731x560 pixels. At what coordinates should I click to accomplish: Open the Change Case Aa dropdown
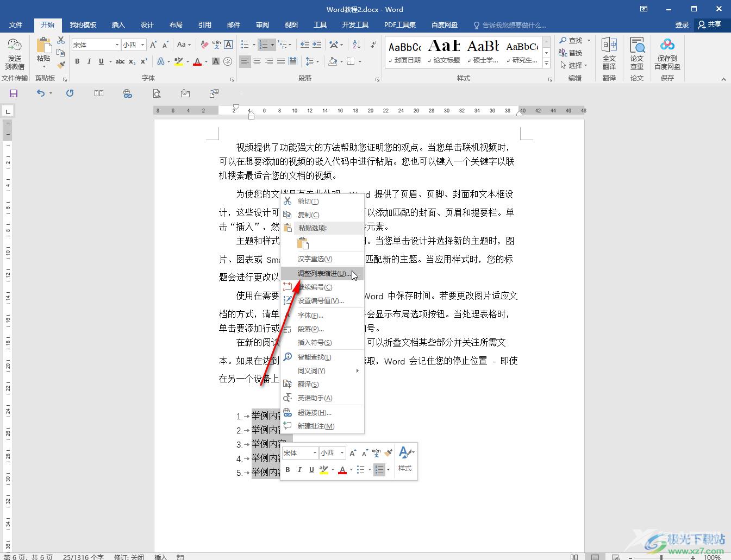[184, 45]
